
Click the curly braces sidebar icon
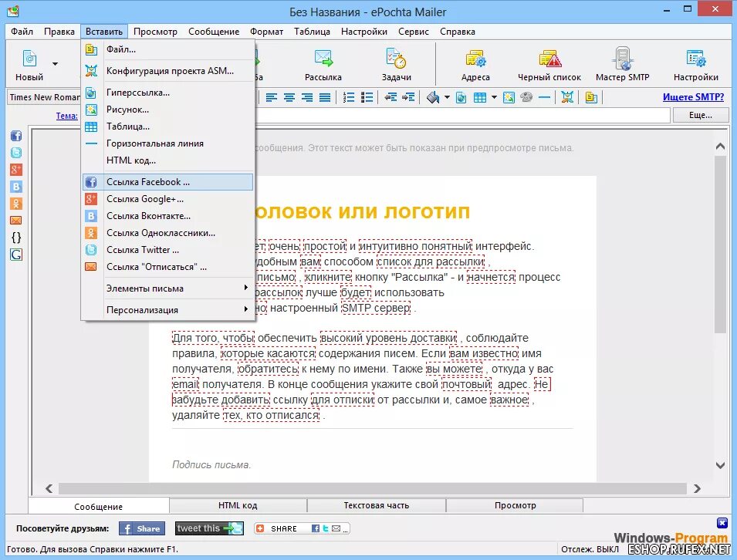[x=16, y=238]
